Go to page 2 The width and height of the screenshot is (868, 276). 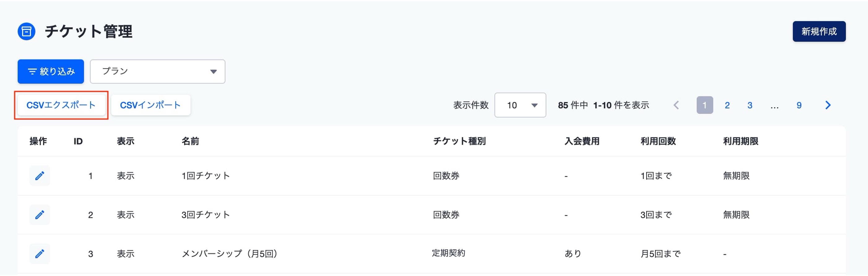pyautogui.click(x=727, y=105)
